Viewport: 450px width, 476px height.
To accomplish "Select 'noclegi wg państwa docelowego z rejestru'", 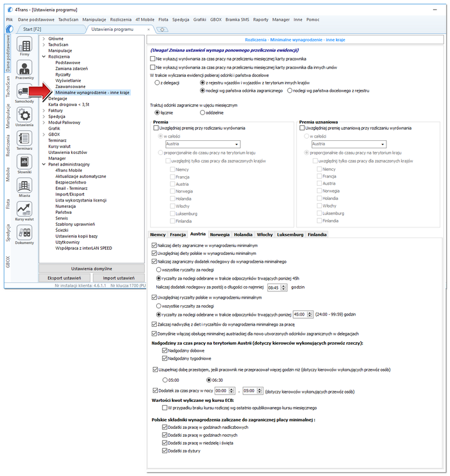I will (x=289, y=90).
